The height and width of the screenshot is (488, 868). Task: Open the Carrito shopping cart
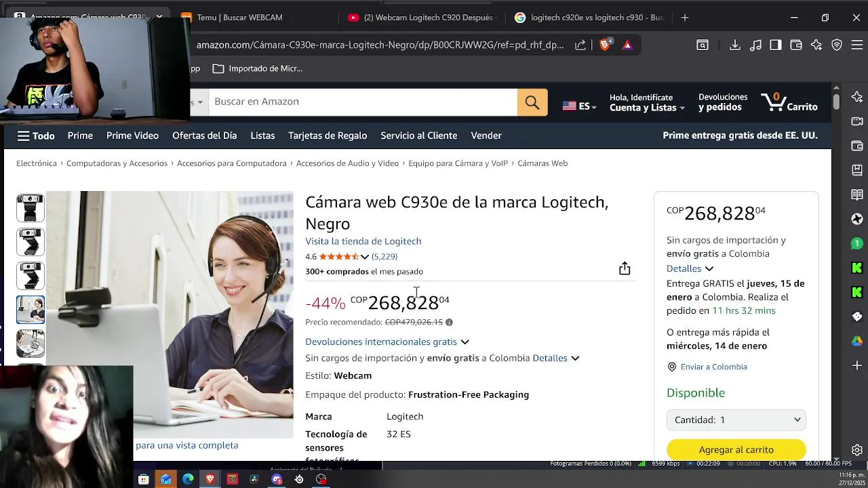(789, 102)
